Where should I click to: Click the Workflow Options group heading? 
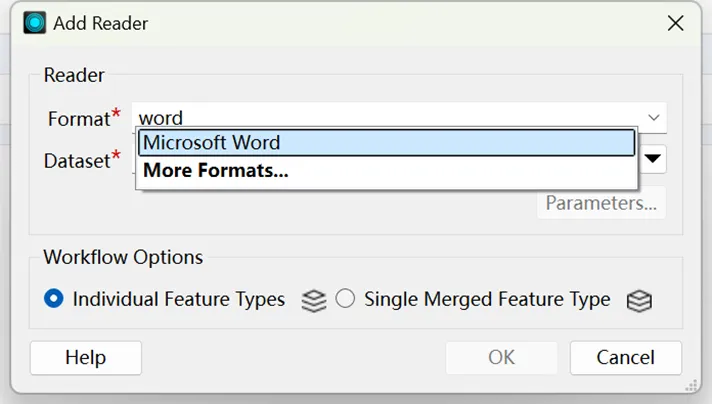click(x=123, y=257)
